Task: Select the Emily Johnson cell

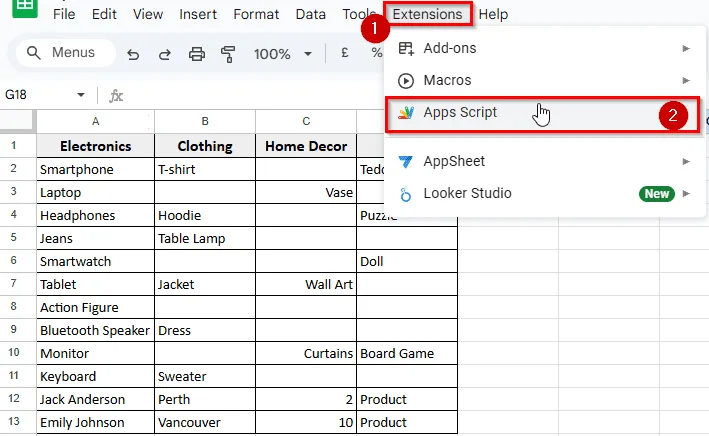Action: [x=95, y=422]
